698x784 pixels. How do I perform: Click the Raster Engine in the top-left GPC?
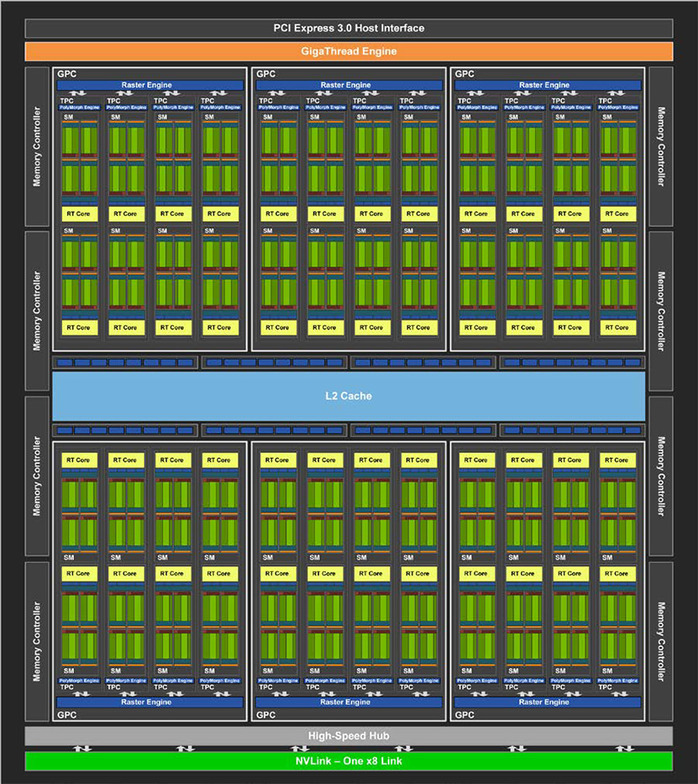(150, 85)
